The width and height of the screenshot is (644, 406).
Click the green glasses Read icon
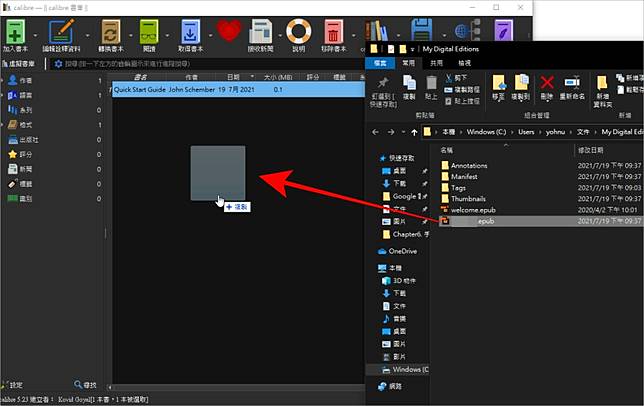point(149,32)
